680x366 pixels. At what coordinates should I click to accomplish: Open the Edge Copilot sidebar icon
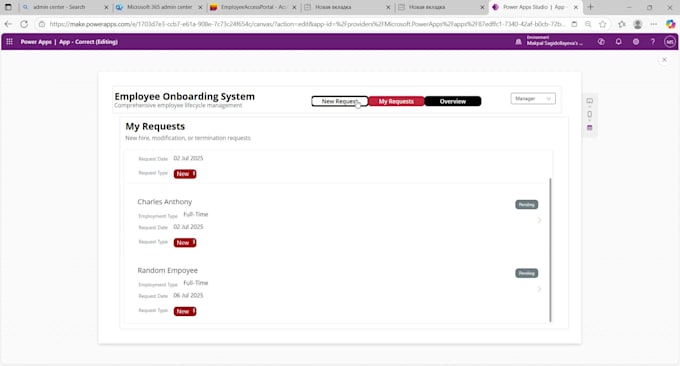pos(670,24)
